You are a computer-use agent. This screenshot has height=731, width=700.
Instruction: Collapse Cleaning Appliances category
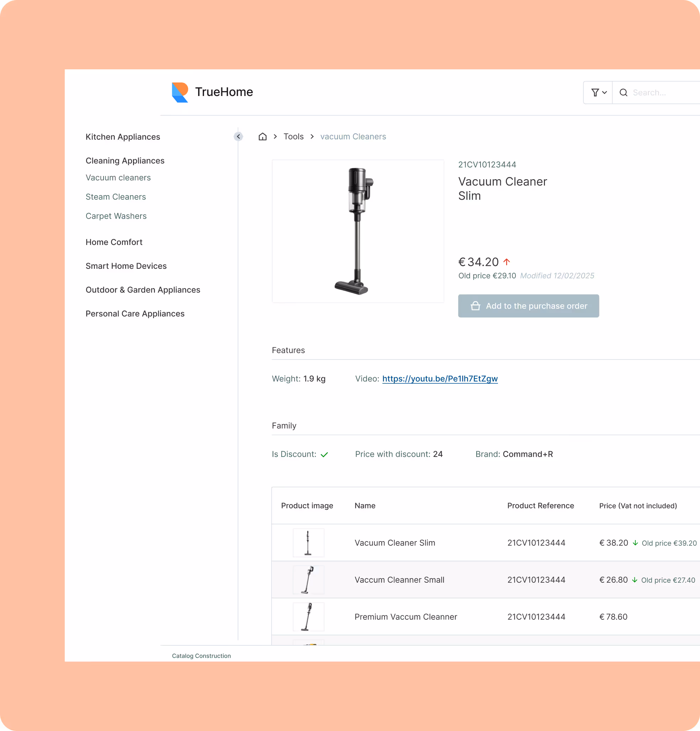(125, 161)
